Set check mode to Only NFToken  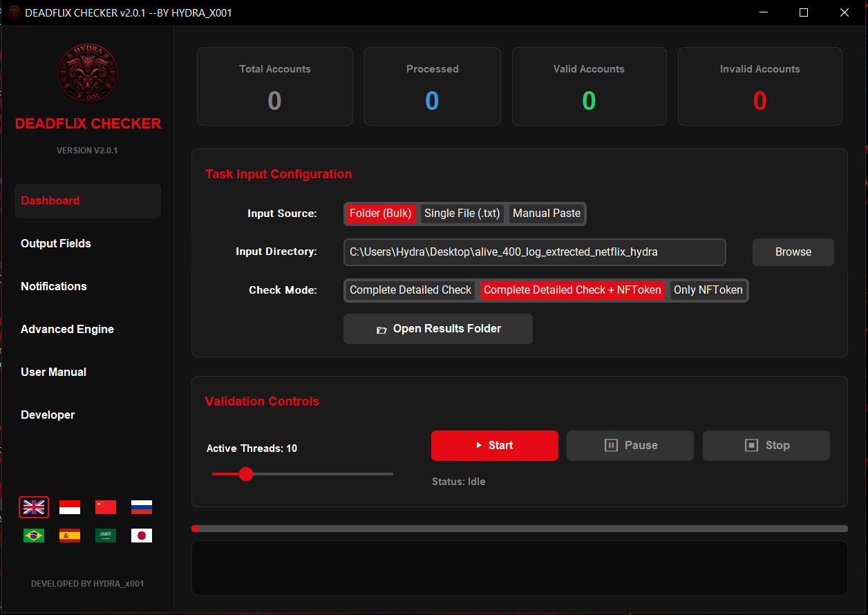708,290
